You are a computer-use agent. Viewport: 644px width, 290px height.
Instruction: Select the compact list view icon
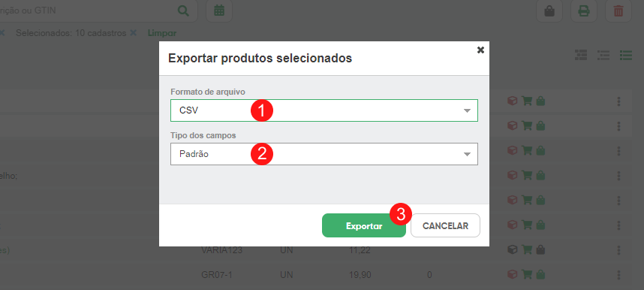(x=626, y=55)
